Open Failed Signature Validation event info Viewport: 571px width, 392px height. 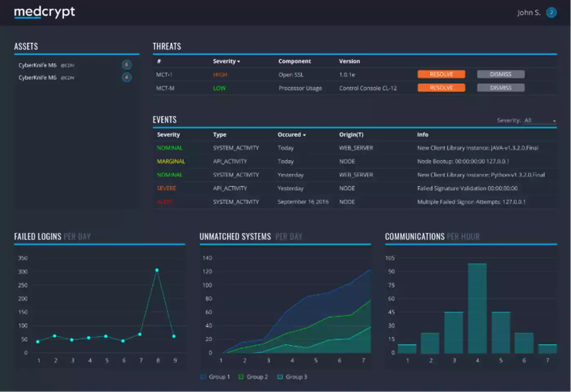click(467, 188)
